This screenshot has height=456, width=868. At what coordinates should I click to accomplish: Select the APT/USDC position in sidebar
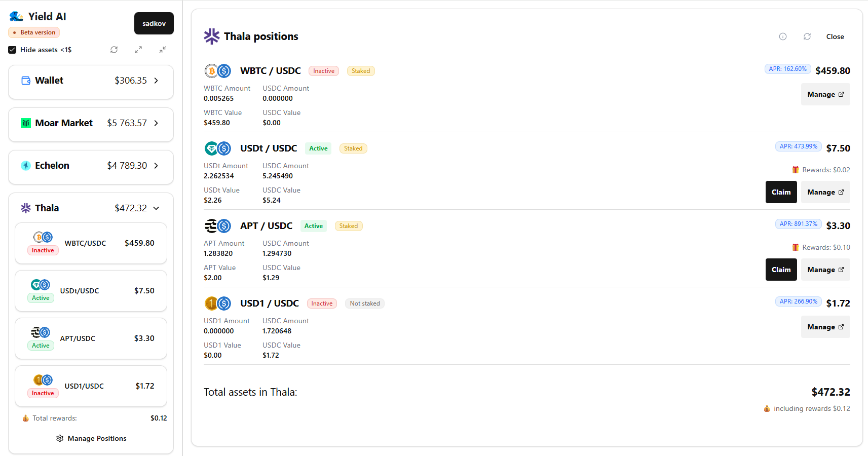91,338
